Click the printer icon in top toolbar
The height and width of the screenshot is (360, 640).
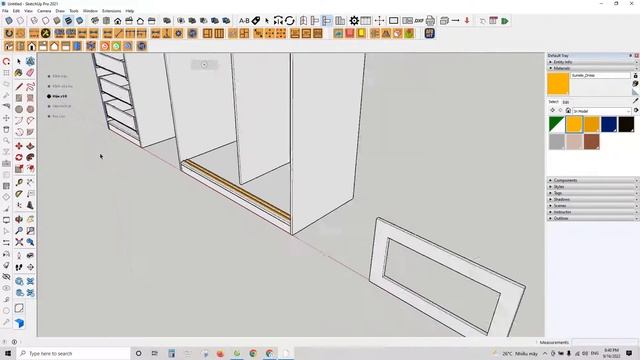(x=430, y=20)
